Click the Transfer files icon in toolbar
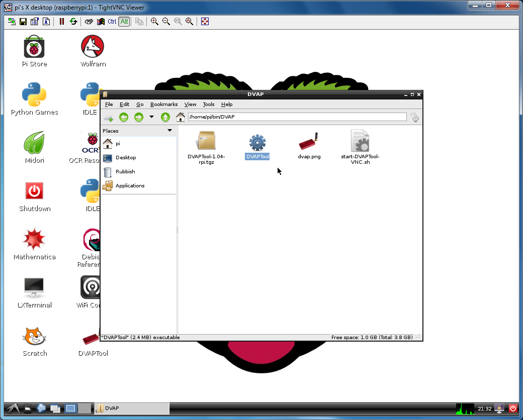This screenshot has width=523, height=420. pyautogui.click(x=139, y=22)
